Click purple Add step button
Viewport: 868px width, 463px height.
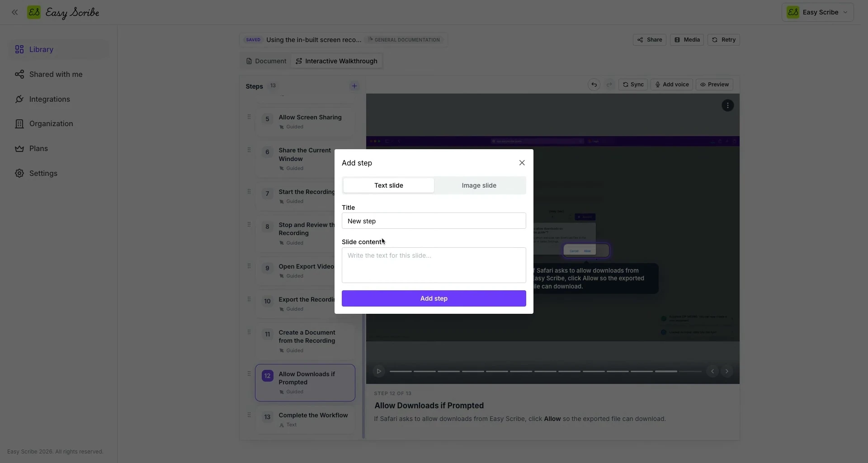click(434, 298)
